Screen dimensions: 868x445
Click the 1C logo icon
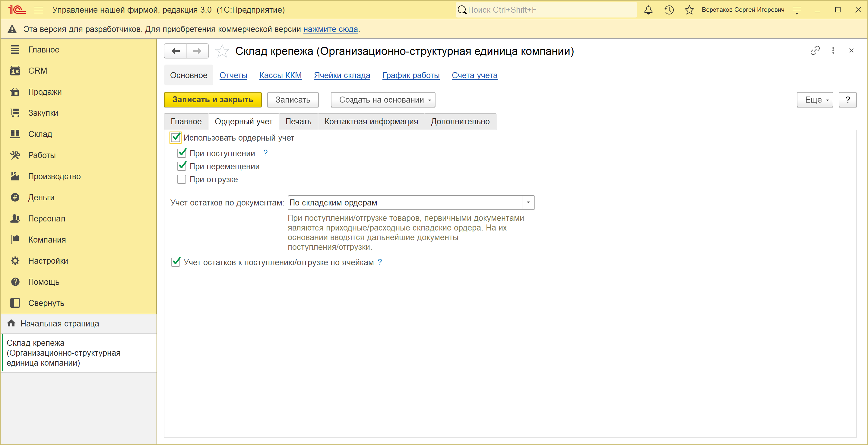click(x=17, y=10)
